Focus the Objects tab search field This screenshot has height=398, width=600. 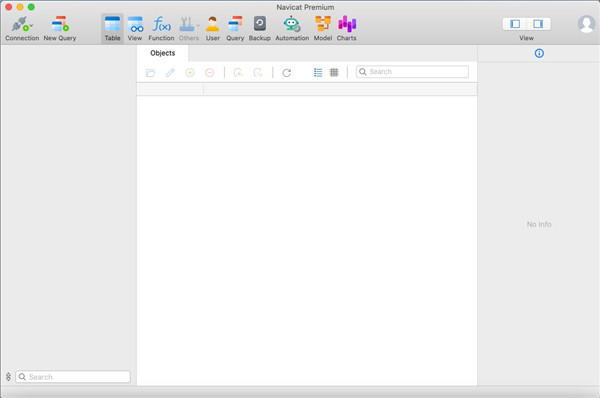click(x=412, y=72)
